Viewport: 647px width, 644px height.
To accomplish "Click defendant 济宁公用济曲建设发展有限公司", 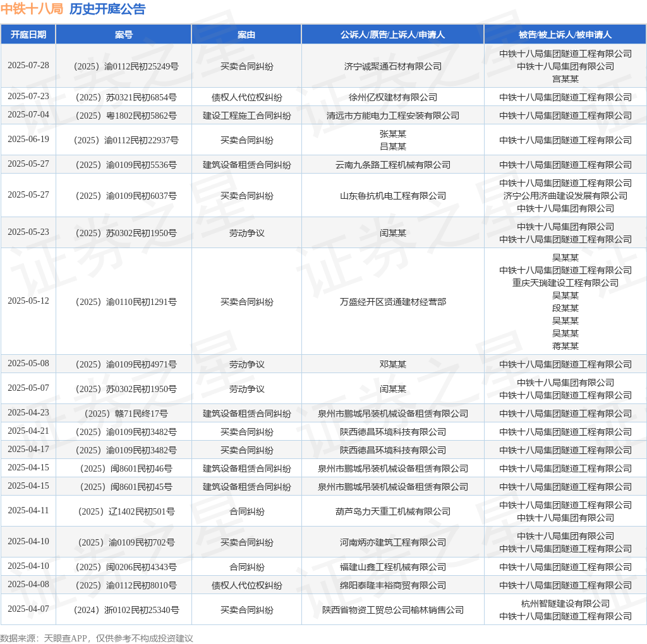I will (565, 196).
